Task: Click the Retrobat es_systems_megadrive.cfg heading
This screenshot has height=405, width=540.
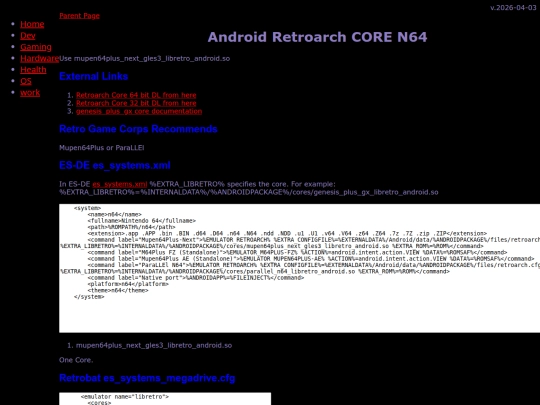Action: coord(147,378)
